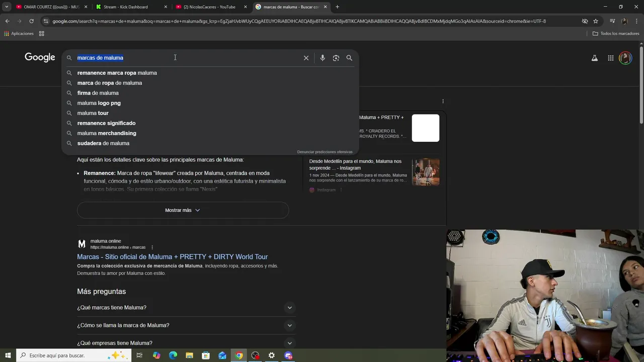Click Windows taskbar search box
Image resolution: width=644 pixels, height=362 pixels.
click(x=74, y=355)
